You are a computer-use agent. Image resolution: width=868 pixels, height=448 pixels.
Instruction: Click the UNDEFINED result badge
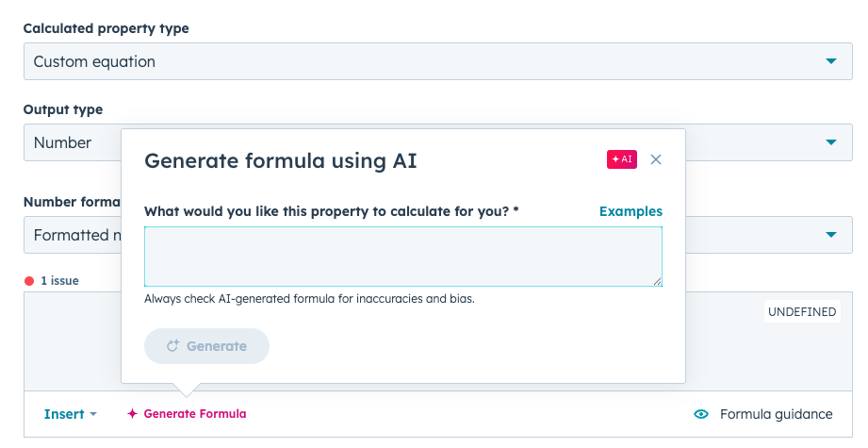pos(802,312)
